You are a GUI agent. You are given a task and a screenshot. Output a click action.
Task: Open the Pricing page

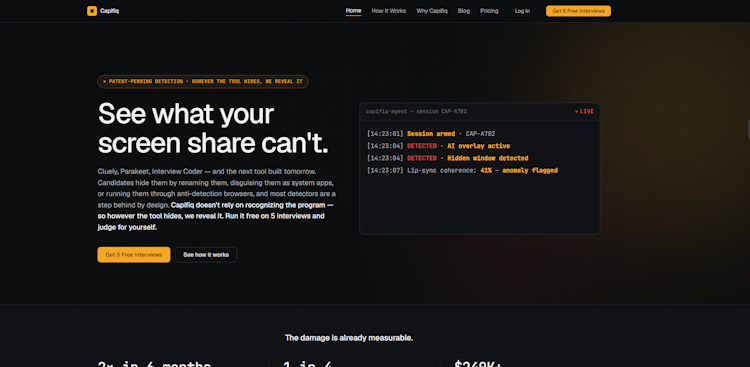coord(489,11)
